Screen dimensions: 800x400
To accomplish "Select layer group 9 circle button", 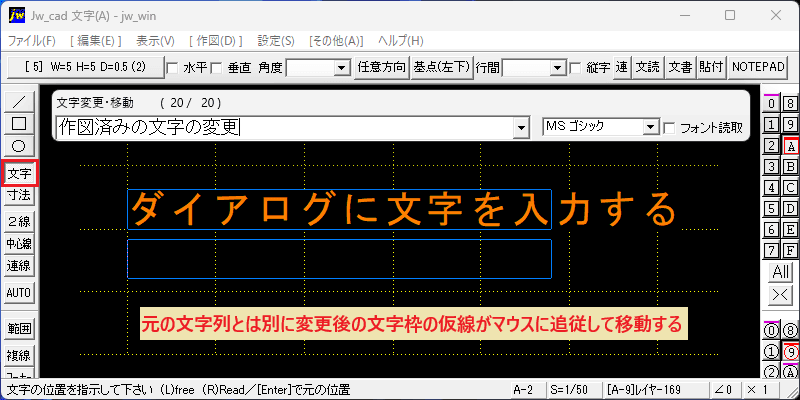I will pyautogui.click(x=791, y=352).
